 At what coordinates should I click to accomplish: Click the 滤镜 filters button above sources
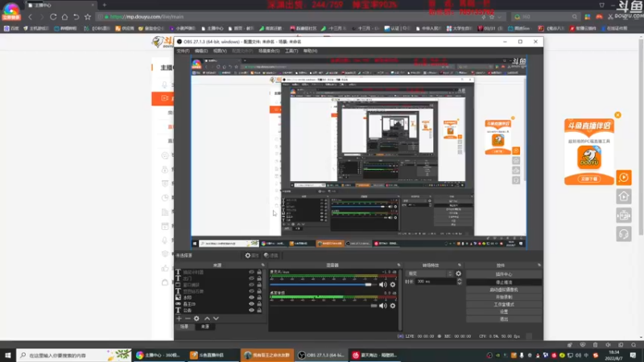point(271,255)
